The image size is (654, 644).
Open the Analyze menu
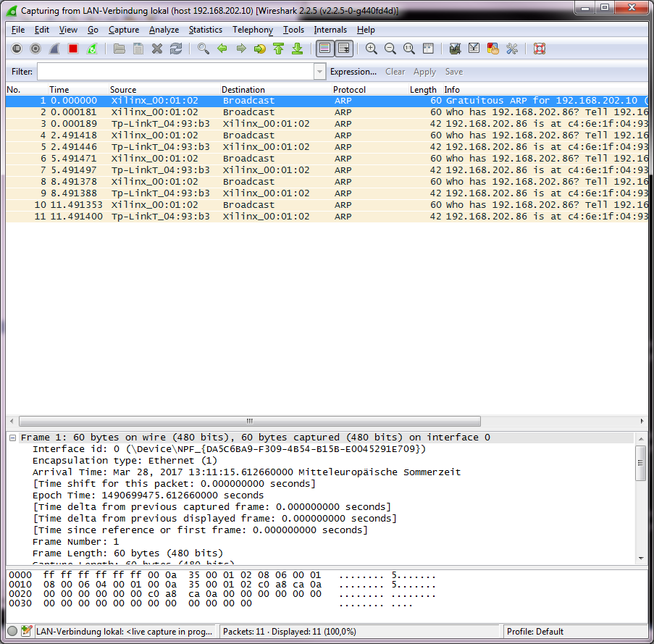(164, 30)
